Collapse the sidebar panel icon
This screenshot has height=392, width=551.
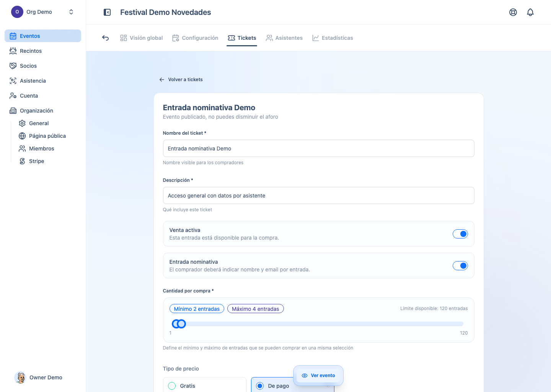[107, 12]
